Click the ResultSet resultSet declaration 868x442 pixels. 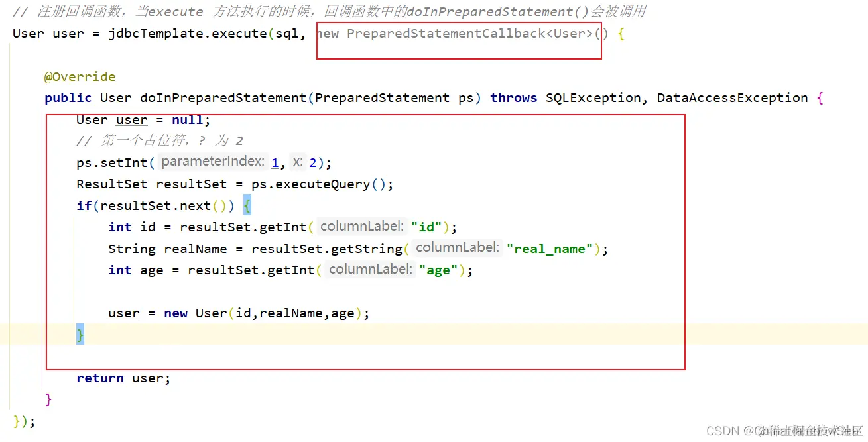[x=151, y=184]
